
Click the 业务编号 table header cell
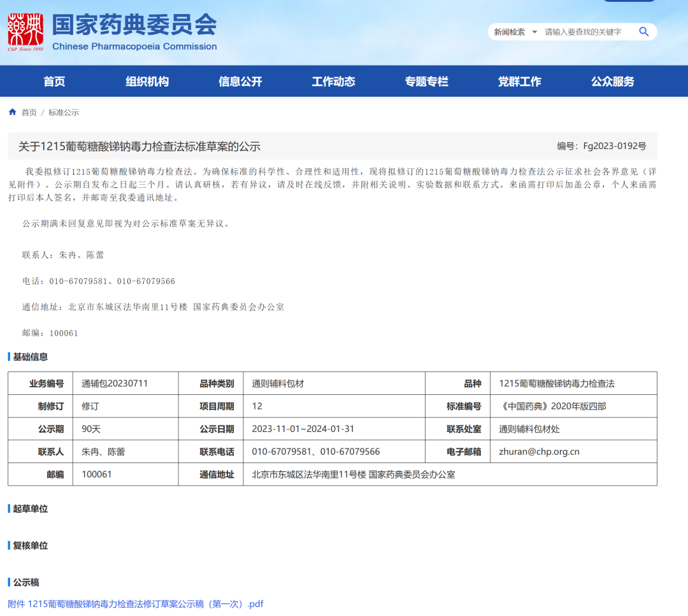coord(40,383)
